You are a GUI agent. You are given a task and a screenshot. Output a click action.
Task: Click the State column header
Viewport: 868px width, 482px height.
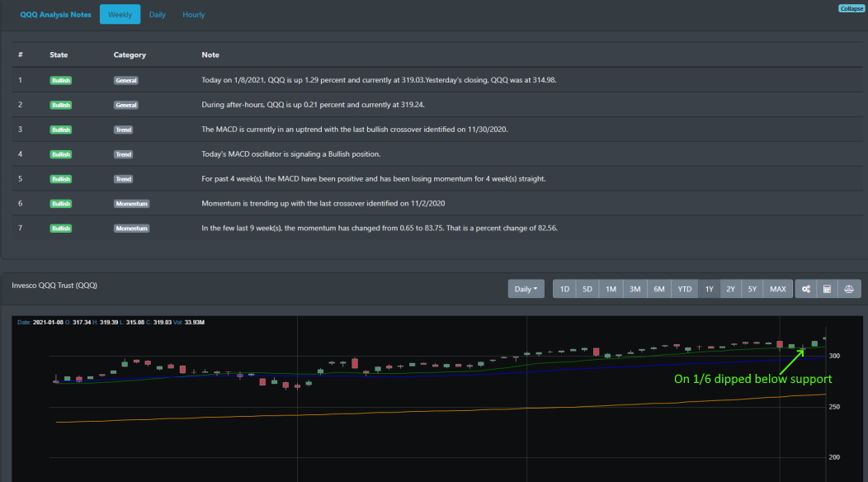59,54
